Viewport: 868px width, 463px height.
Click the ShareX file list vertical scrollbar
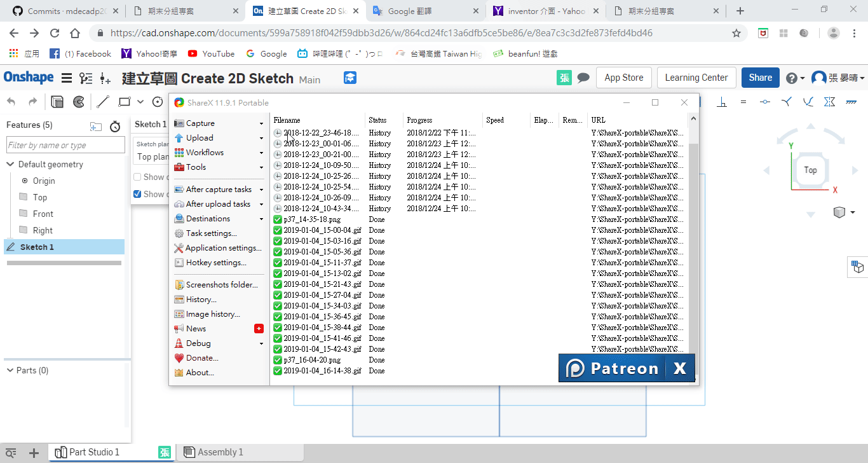point(693,248)
